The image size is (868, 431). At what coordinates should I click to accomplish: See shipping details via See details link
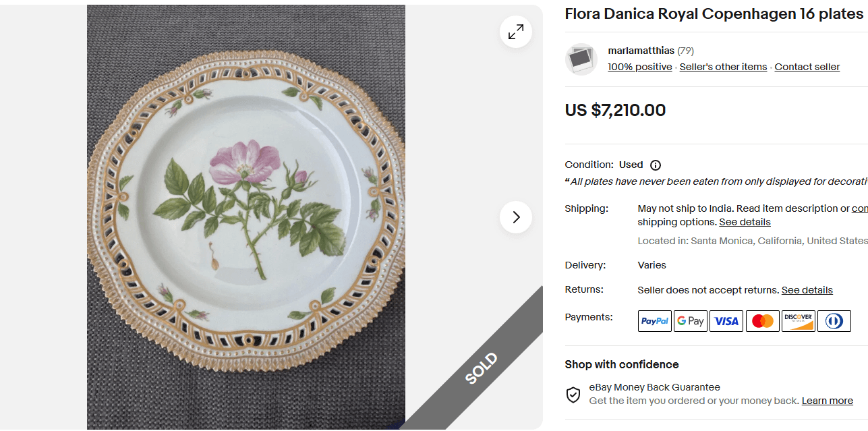coord(744,222)
